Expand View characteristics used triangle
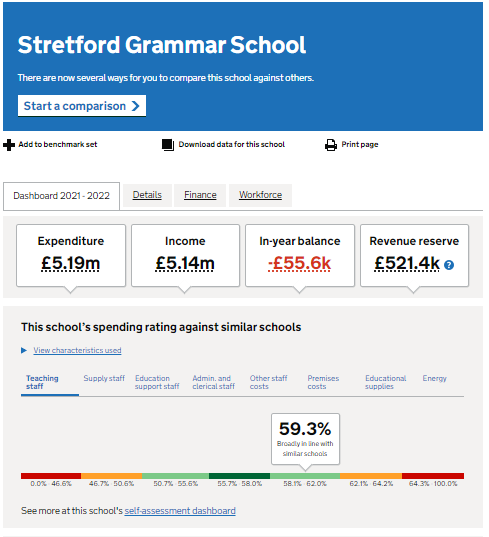Viewport: 489px width, 537px height. [x=24, y=350]
